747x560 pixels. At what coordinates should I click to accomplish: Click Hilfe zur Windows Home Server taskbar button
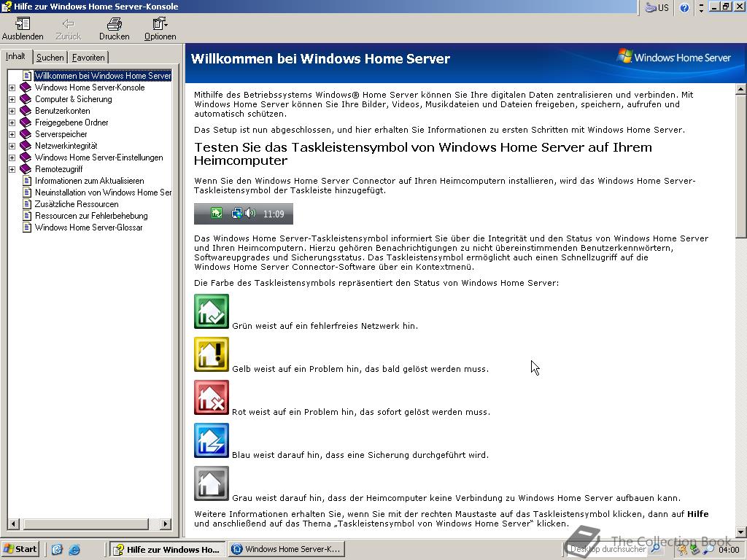[x=167, y=549]
